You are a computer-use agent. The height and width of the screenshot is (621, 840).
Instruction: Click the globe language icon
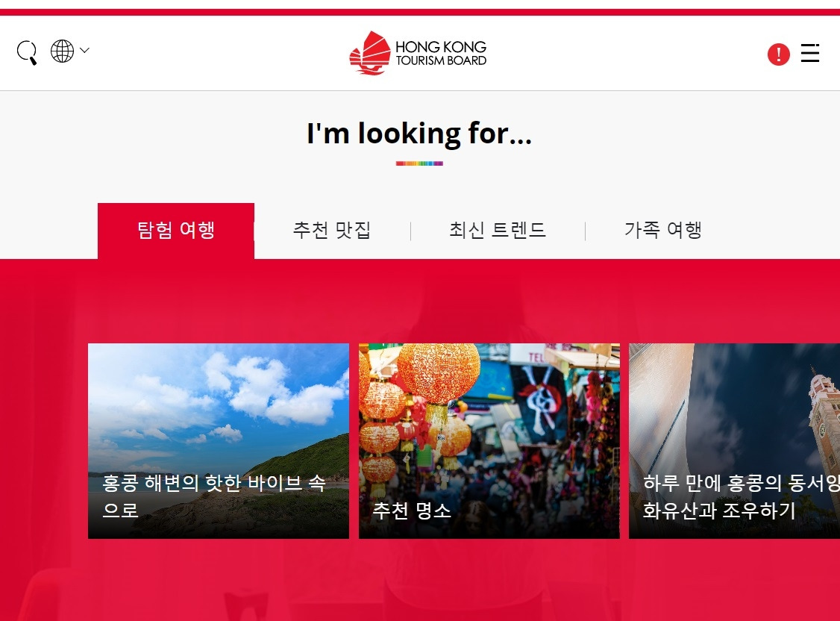coord(62,51)
